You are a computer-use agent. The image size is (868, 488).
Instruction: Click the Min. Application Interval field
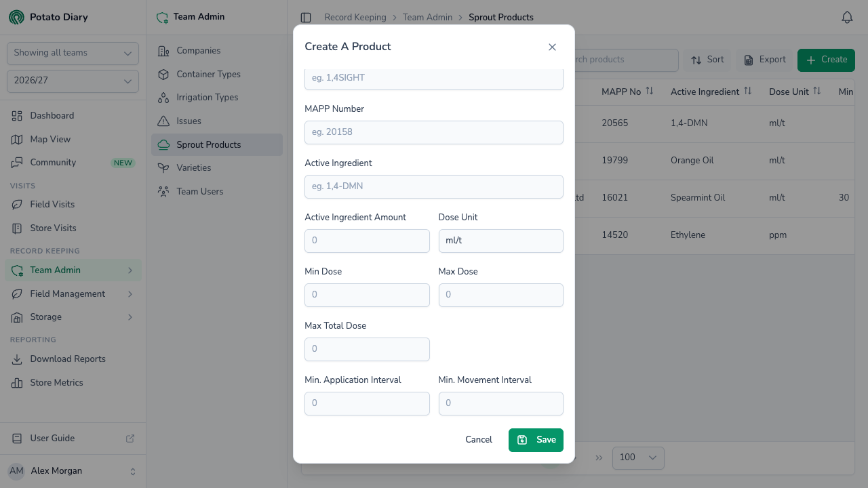[367, 403]
